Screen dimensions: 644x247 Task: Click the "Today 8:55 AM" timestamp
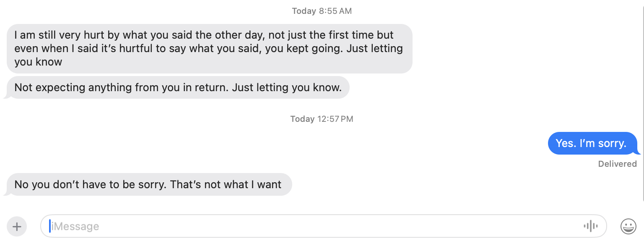[322, 11]
